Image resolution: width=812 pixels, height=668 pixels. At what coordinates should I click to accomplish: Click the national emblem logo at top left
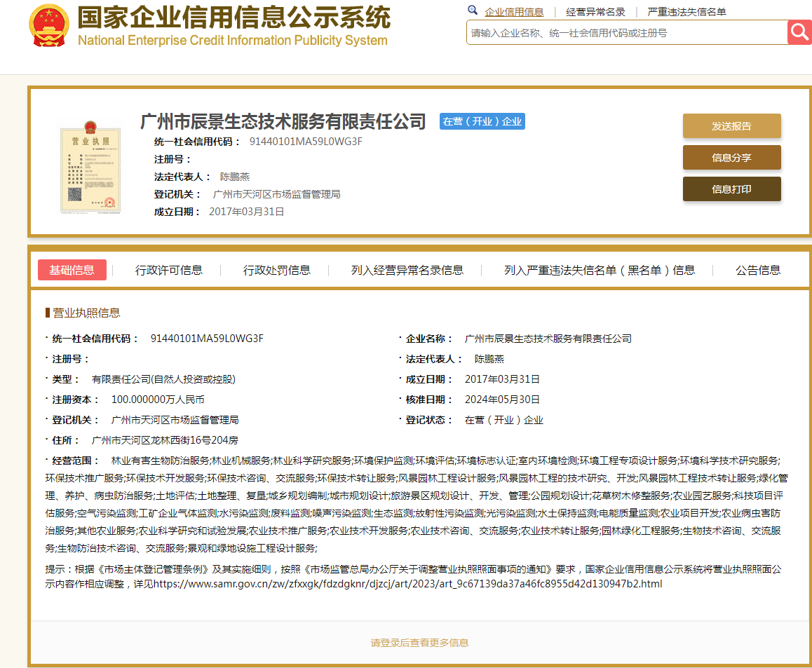point(48,25)
